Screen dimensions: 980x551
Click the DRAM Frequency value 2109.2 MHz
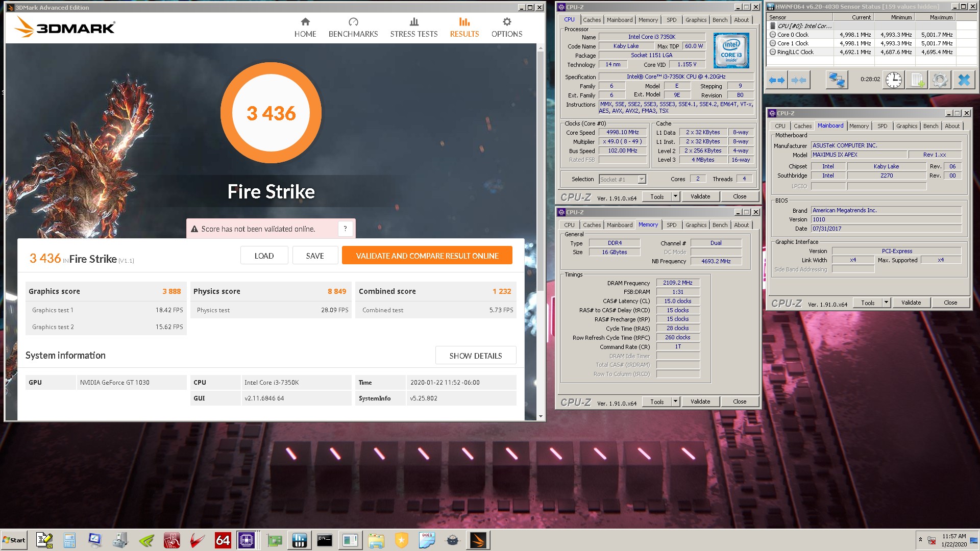click(677, 283)
